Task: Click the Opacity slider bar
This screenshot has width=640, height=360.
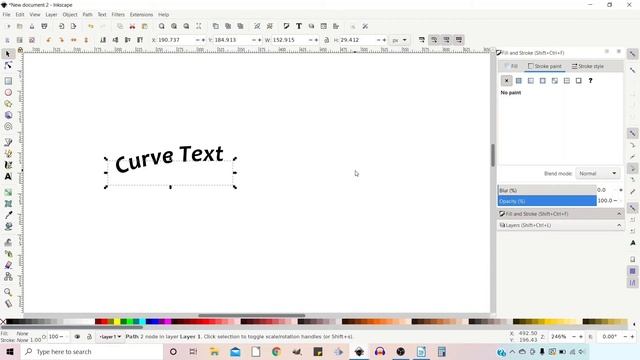Action: [x=547, y=201]
